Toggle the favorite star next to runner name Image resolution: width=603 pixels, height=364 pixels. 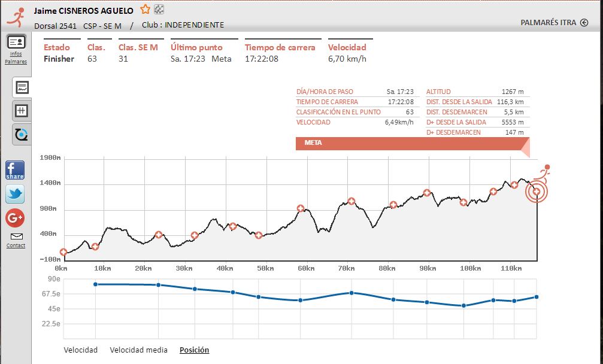click(145, 10)
